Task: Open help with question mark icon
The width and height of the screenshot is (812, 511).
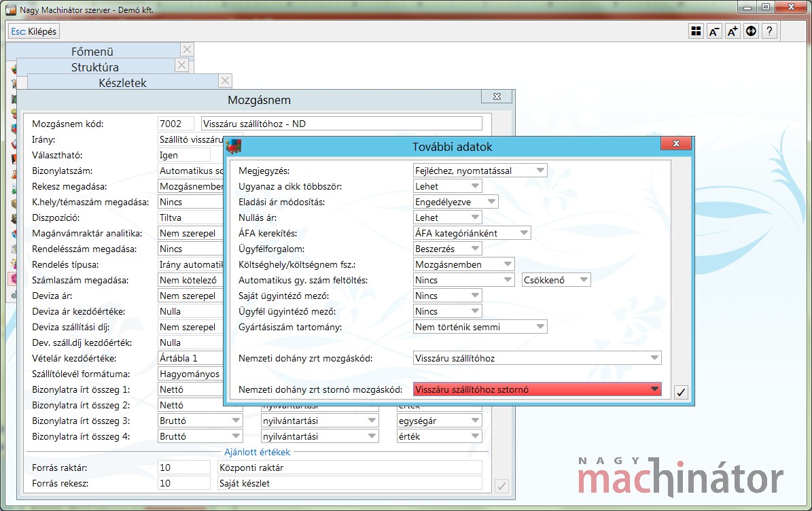Action: click(770, 31)
